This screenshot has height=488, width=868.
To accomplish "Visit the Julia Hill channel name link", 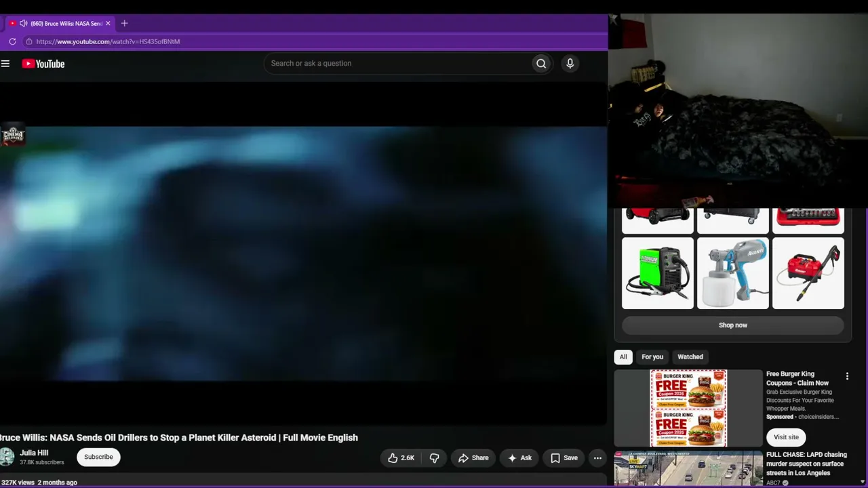I will pyautogui.click(x=34, y=453).
